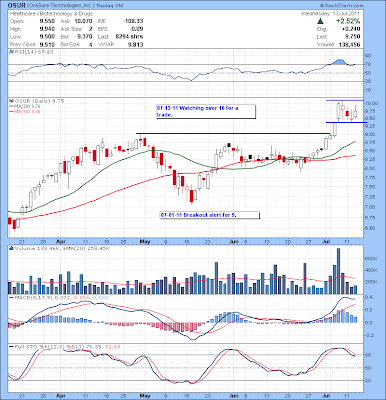Click the RSI(14) panel legend marker
386x400 pixels.
click(11, 52)
